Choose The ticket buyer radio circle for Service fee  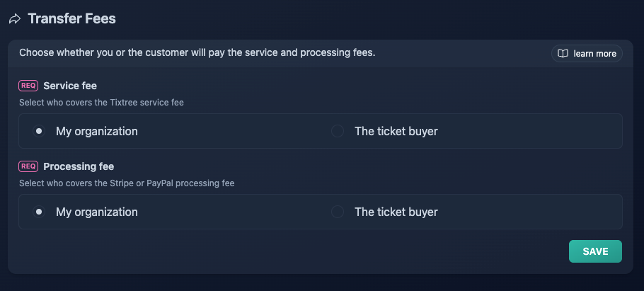(x=338, y=131)
